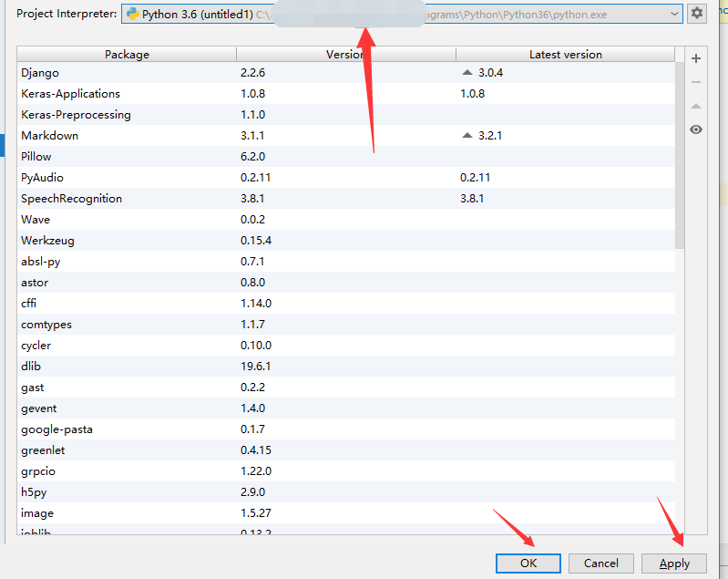728x579 pixels.
Task: Select the Werkzeug package
Action: [346, 240]
